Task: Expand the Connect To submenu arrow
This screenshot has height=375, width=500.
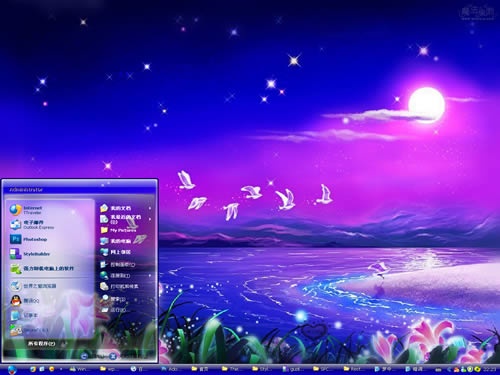Action: pos(150,276)
